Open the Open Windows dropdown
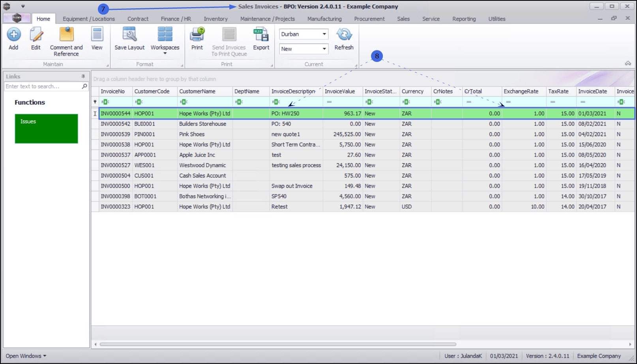 coord(26,356)
